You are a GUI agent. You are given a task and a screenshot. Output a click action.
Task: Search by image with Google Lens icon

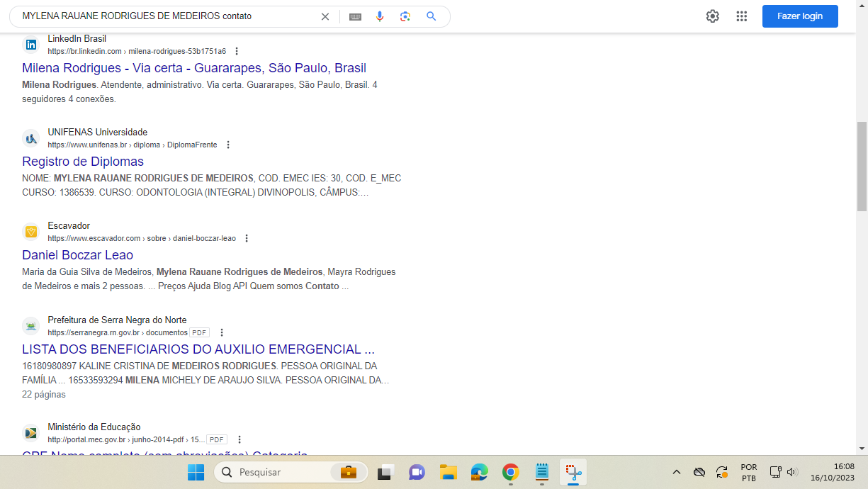click(x=405, y=16)
